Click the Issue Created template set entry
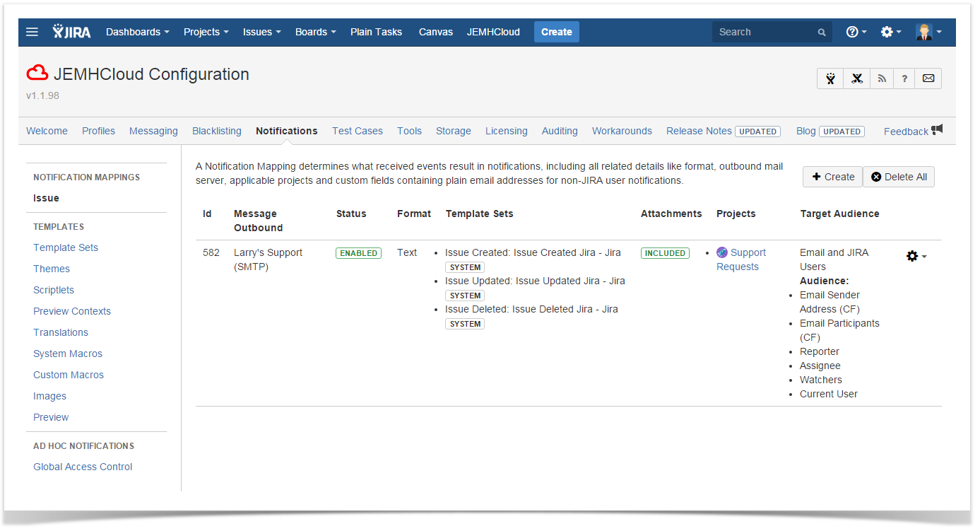The image size is (980, 531). pos(533,252)
